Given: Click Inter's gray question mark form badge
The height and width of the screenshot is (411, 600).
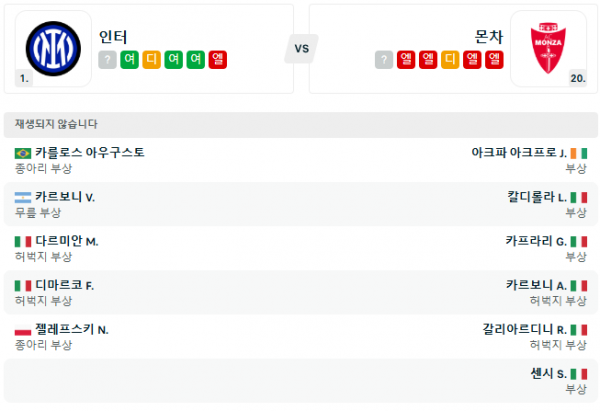Looking at the screenshot, I should point(107,60).
